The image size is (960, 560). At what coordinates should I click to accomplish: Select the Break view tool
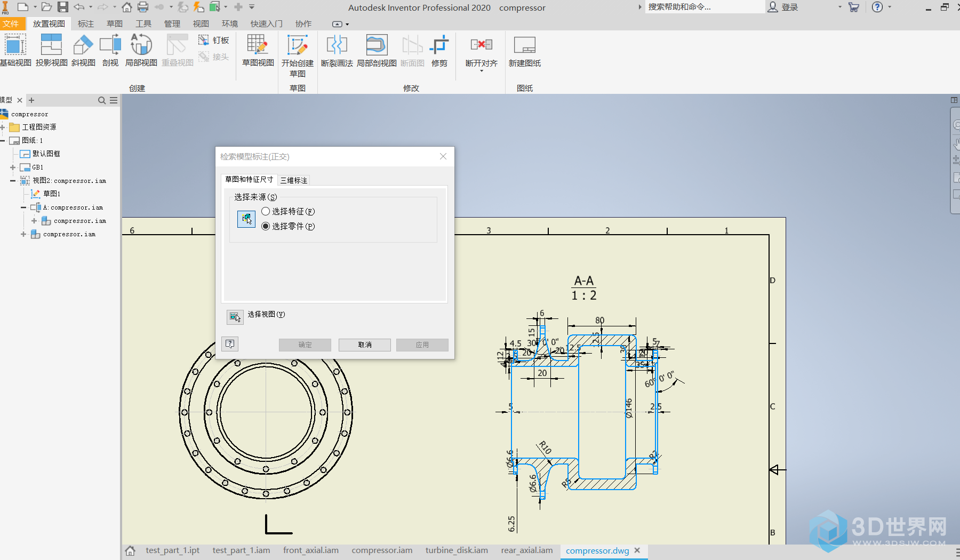337,51
